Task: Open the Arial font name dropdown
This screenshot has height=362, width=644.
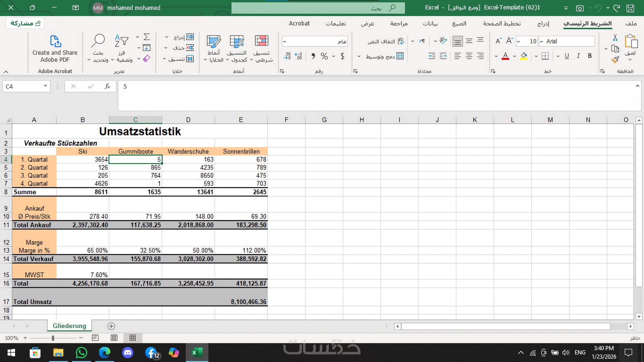Action: click(x=541, y=41)
